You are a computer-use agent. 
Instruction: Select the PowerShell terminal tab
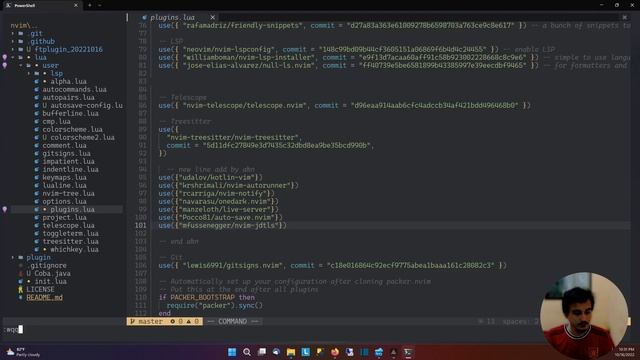(42, 5)
